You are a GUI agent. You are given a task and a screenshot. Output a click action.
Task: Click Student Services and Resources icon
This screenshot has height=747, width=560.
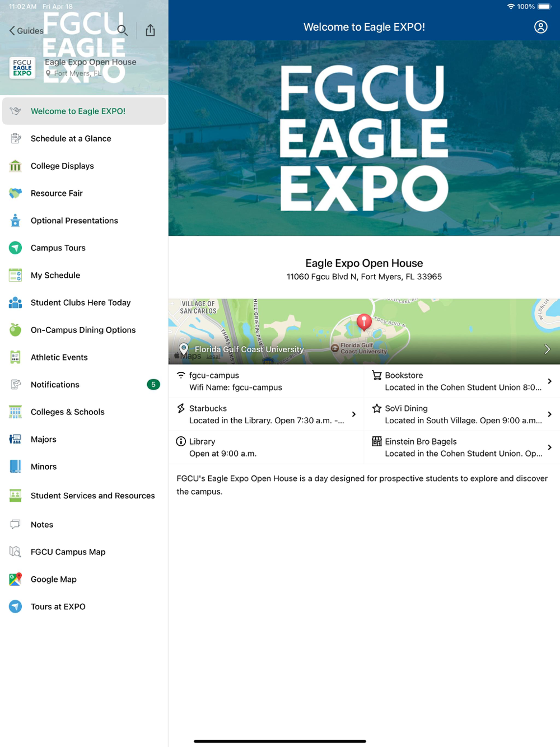pyautogui.click(x=16, y=496)
